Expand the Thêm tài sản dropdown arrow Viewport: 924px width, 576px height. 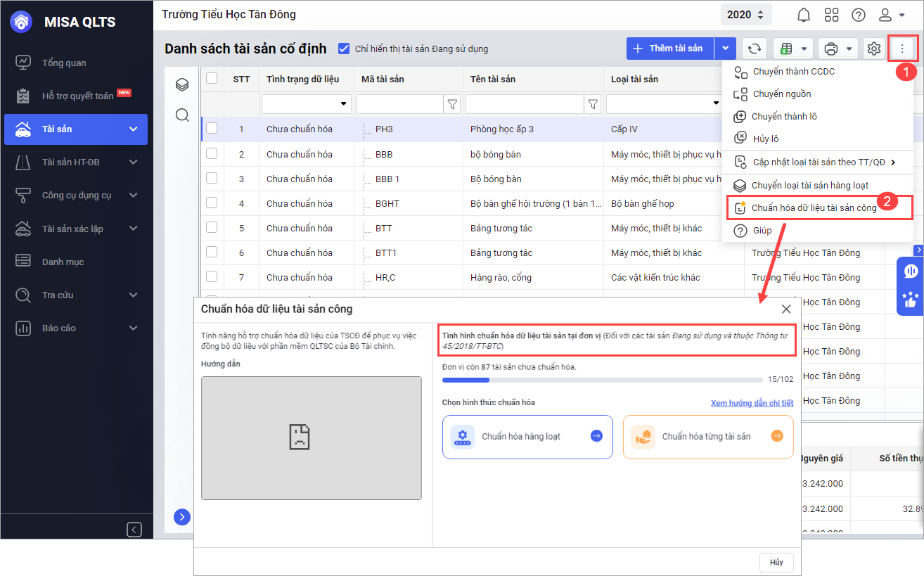[x=725, y=49]
